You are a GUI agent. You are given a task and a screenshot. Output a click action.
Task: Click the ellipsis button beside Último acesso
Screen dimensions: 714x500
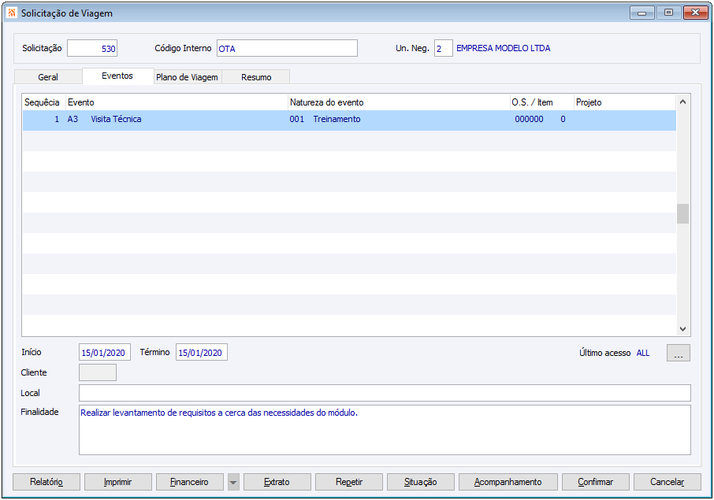click(678, 353)
